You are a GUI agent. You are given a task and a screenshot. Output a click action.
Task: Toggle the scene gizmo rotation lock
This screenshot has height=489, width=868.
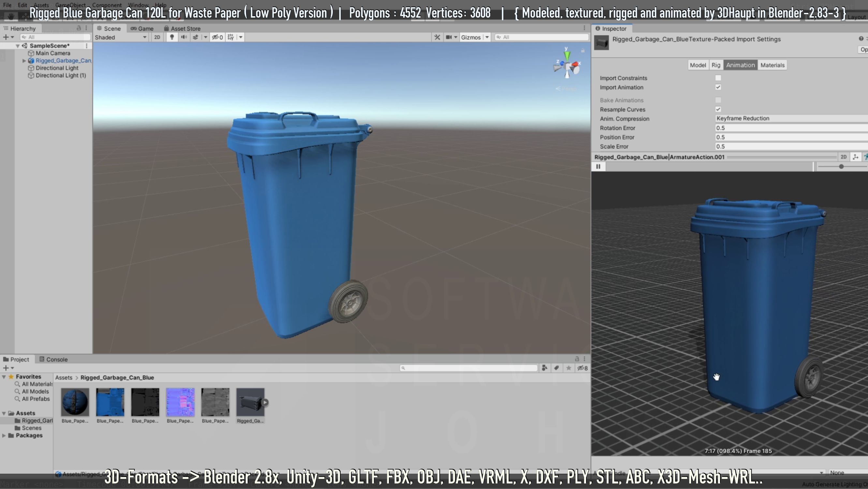(582, 51)
